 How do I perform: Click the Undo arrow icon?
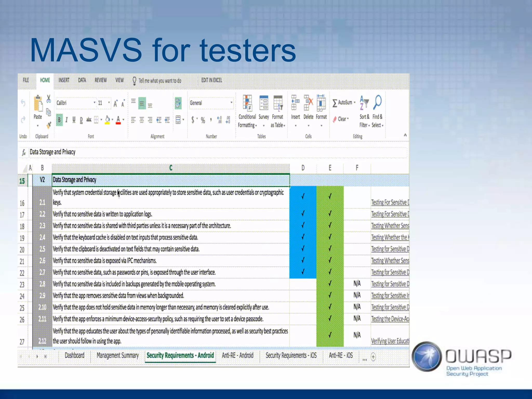[23, 103]
